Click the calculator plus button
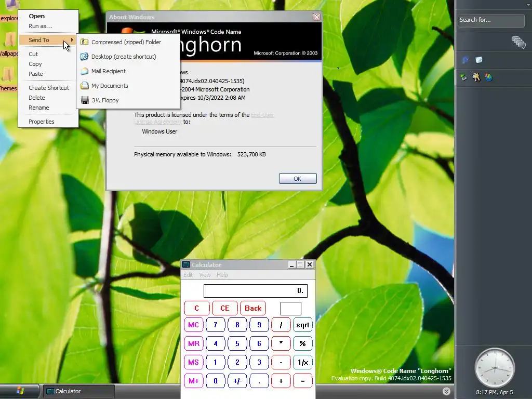 (x=281, y=381)
